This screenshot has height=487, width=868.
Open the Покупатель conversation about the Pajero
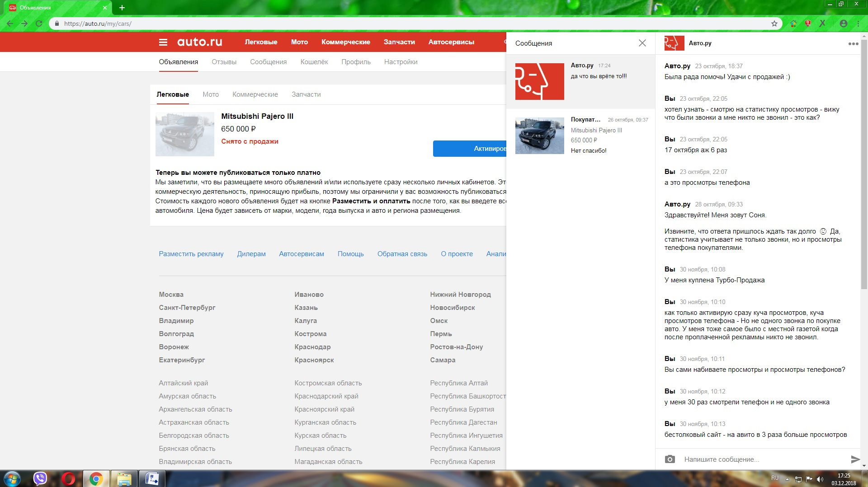(x=580, y=136)
